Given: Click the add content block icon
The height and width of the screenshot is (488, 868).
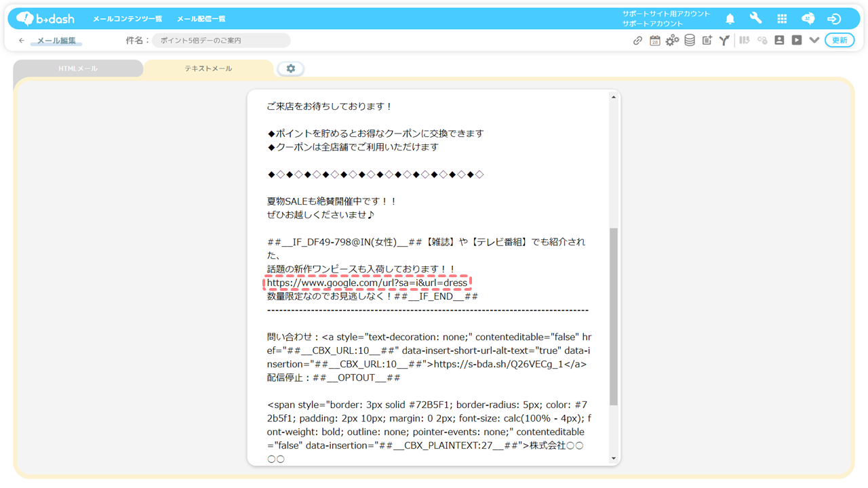Looking at the screenshot, I should [x=707, y=41].
